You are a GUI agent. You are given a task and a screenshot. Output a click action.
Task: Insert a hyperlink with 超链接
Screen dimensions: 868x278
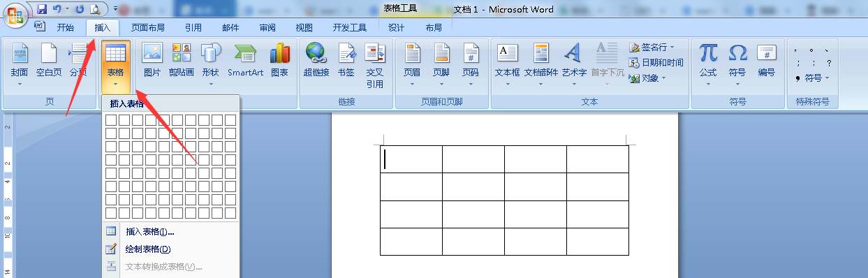[x=316, y=59]
